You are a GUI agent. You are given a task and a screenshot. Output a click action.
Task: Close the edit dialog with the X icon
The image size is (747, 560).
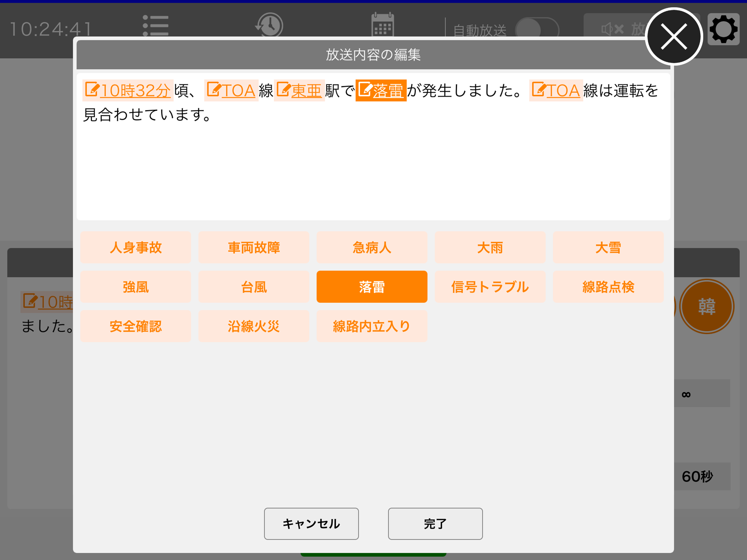coord(674,36)
